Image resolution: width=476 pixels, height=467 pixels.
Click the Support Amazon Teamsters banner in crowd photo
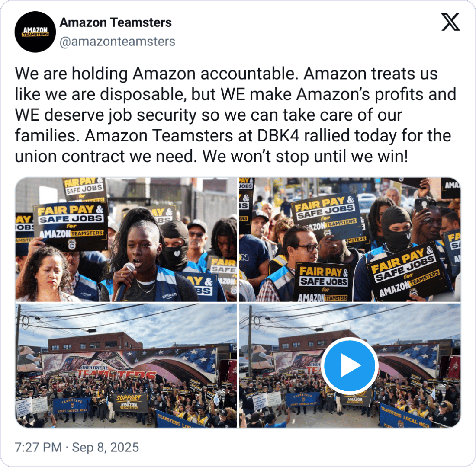129,402
